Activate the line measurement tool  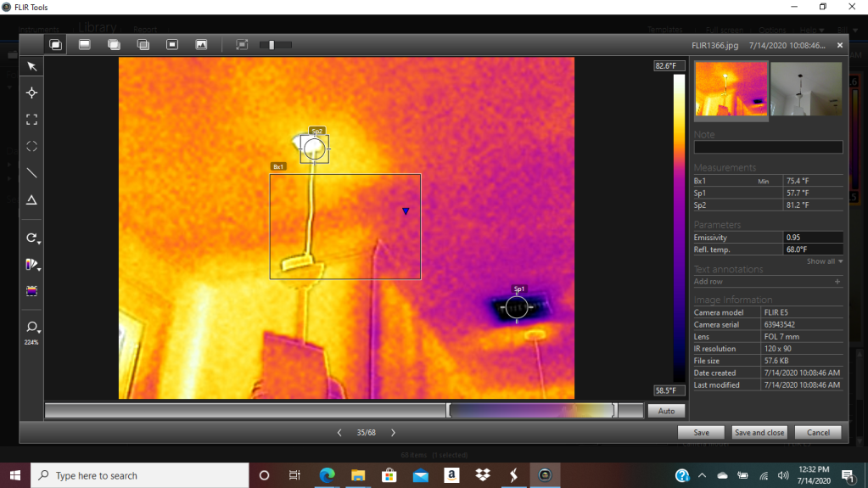click(32, 173)
